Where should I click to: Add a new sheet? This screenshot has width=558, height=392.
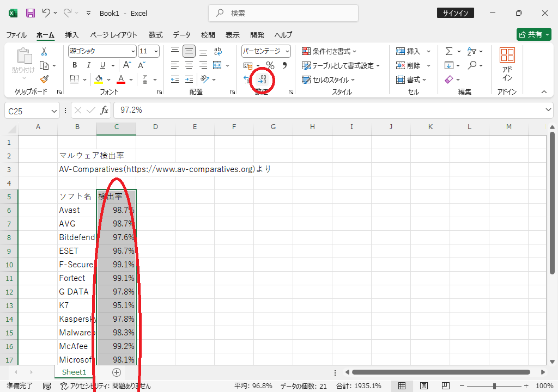tap(117, 372)
